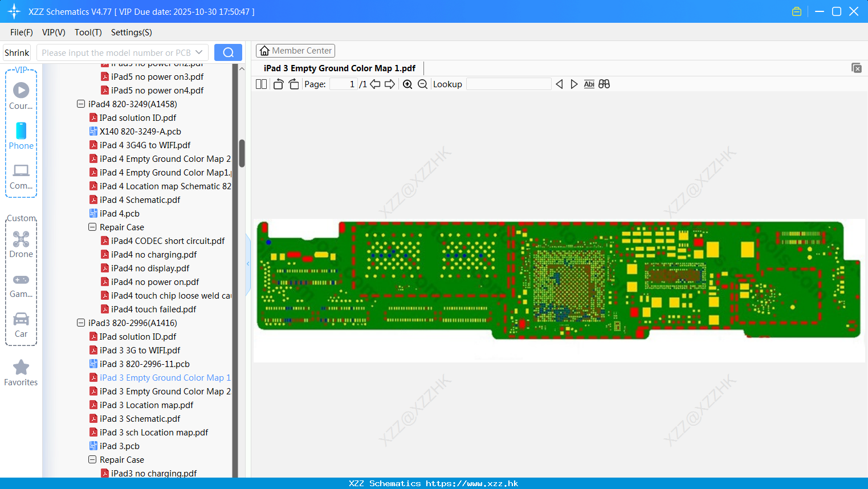Zoom out of the PDF
This screenshot has width=868, height=489.
422,84
